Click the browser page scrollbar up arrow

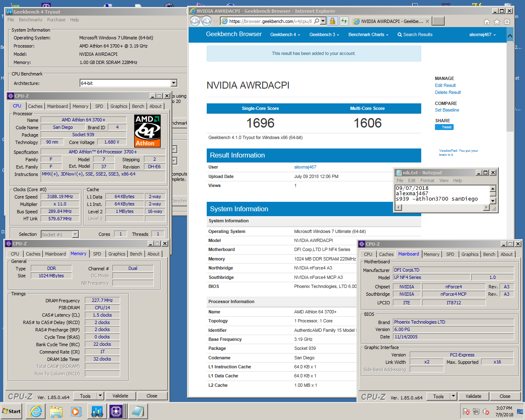pyautogui.click(x=510, y=36)
